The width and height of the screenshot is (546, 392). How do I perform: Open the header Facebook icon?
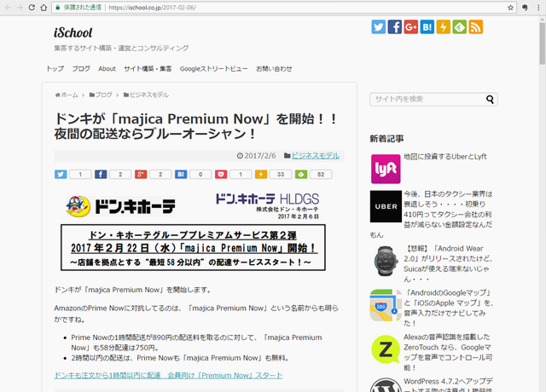[395, 27]
